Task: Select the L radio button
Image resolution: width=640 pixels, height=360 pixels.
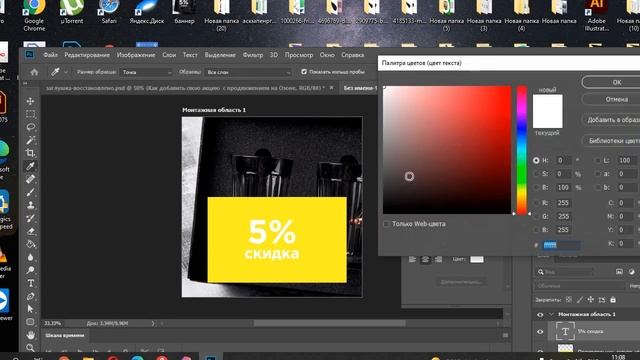Action: click(598, 160)
